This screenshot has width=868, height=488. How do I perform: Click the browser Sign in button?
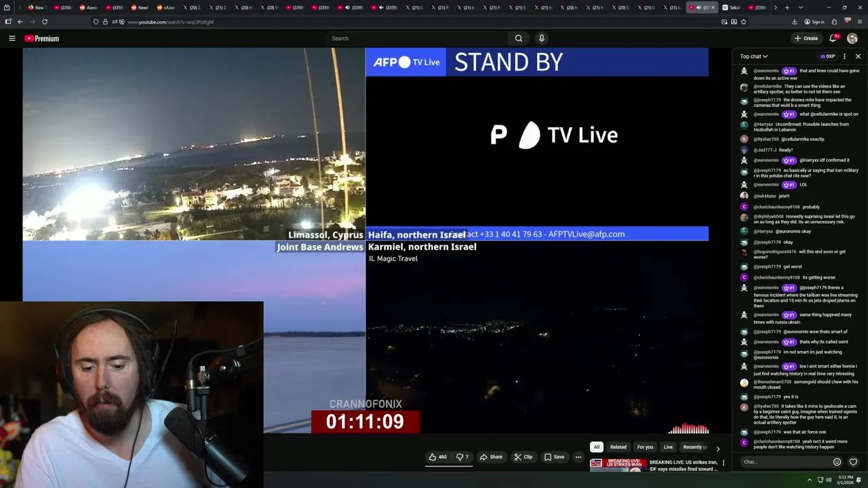(814, 22)
